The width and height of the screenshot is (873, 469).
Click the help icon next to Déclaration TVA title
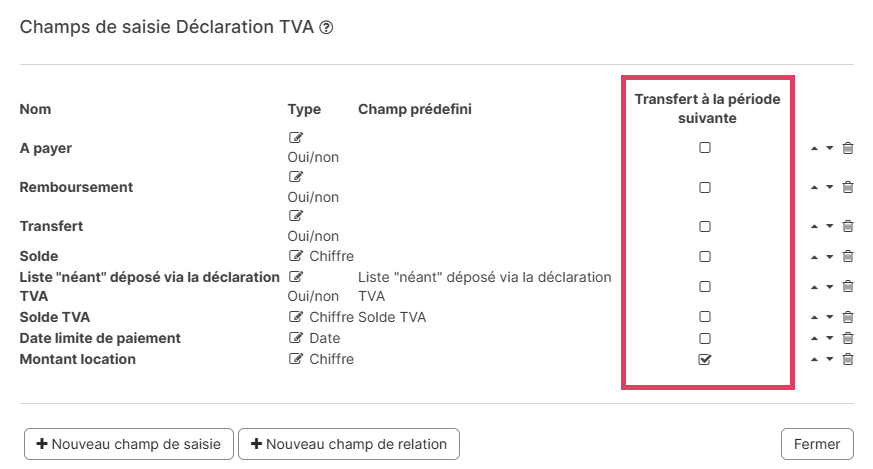[326, 28]
